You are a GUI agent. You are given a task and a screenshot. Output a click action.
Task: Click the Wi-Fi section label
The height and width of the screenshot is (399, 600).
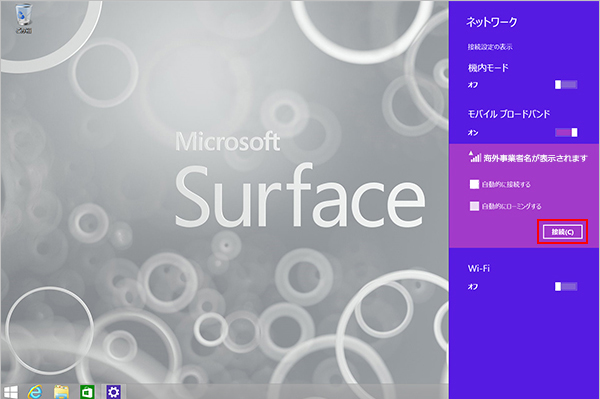pos(479,269)
